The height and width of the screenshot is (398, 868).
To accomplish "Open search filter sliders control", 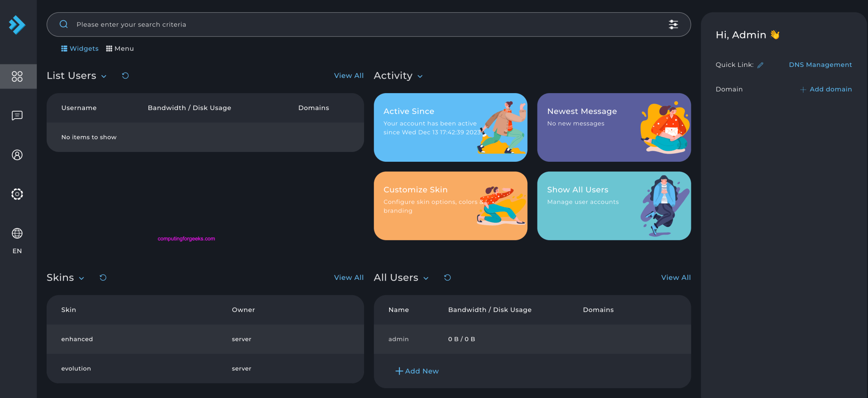I will pos(673,24).
